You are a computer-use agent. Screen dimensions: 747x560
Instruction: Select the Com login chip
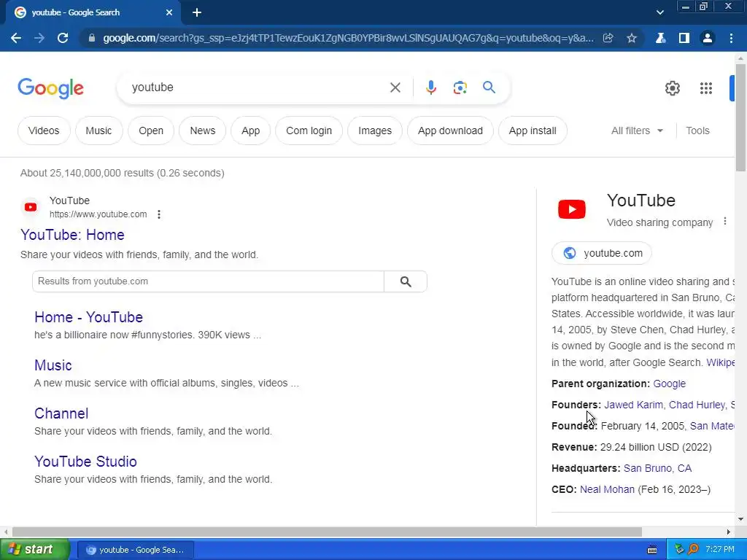(309, 131)
